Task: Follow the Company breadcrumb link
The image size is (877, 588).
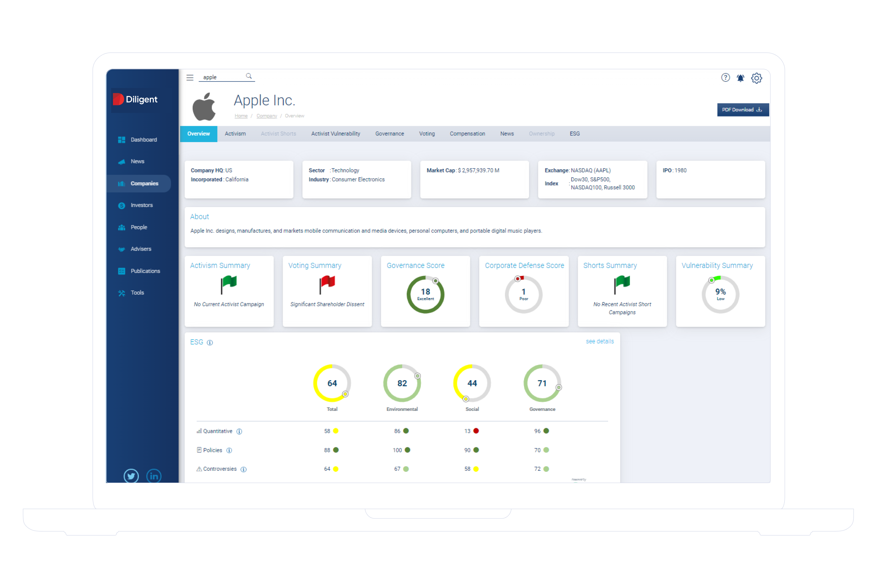Action: (266, 116)
